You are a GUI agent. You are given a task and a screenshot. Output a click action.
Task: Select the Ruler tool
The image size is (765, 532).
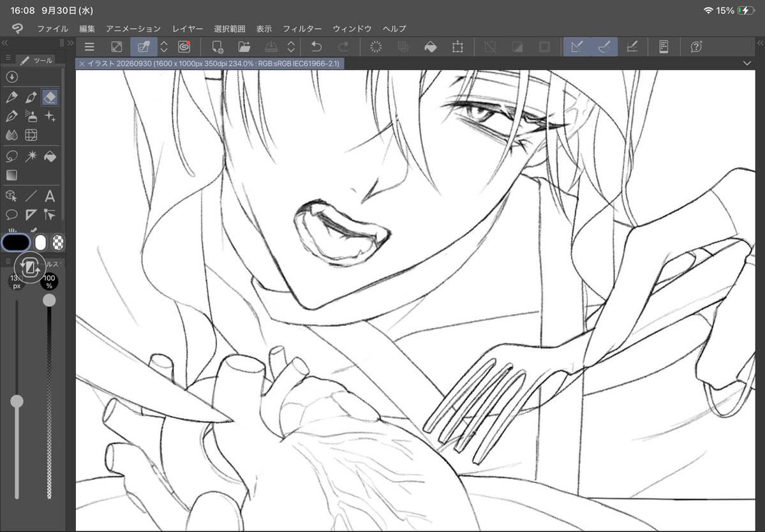tap(31, 214)
